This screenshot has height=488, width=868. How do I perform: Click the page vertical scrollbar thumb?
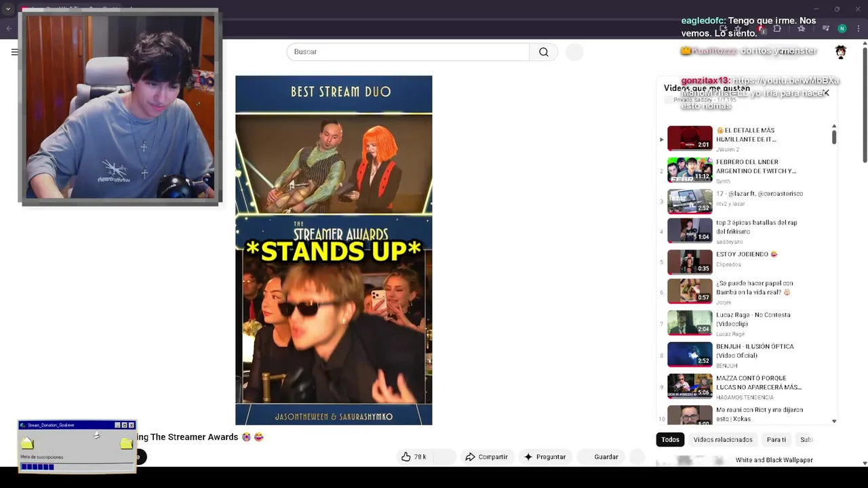(865, 105)
